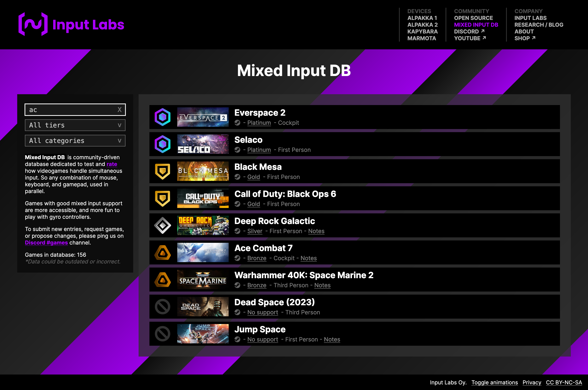Click the Gold link under Call of Duty: Black Ops 6
The height and width of the screenshot is (390, 588).
pos(253,204)
